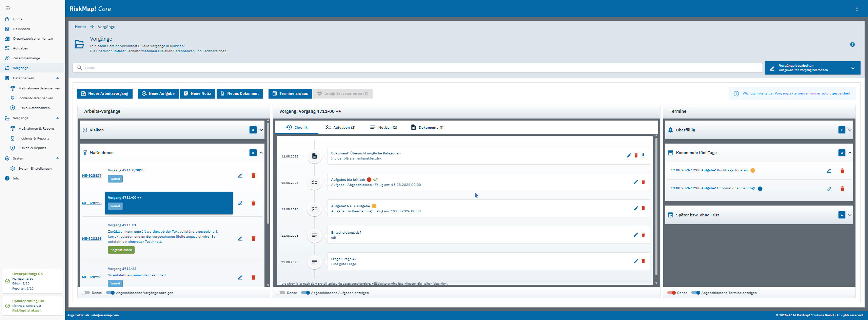Delete Vorgang 4711-0/0815 using the trash icon
The image size is (868, 320).
pos(253,176)
